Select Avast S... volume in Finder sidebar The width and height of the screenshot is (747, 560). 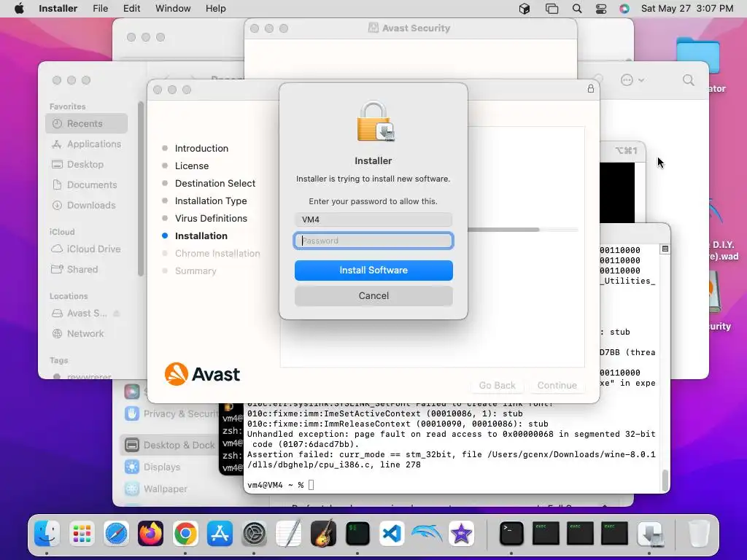click(x=80, y=314)
